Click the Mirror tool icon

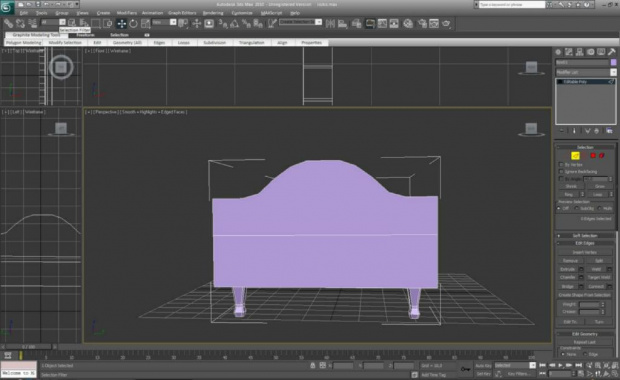click(x=330, y=23)
